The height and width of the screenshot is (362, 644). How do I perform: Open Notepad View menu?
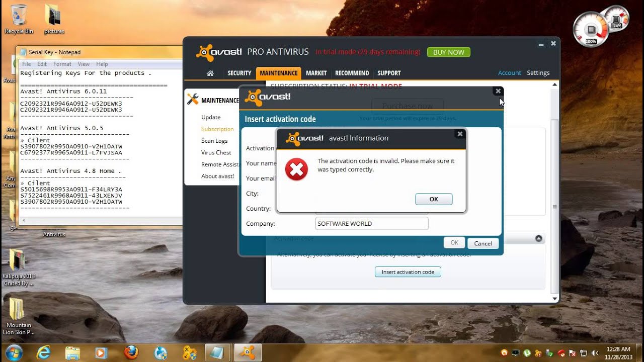tap(84, 64)
